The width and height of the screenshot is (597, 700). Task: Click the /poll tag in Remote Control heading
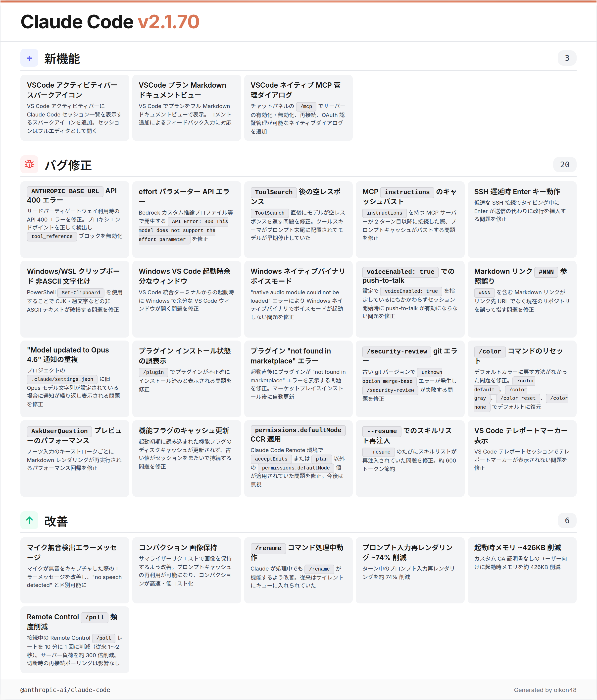pos(95,618)
